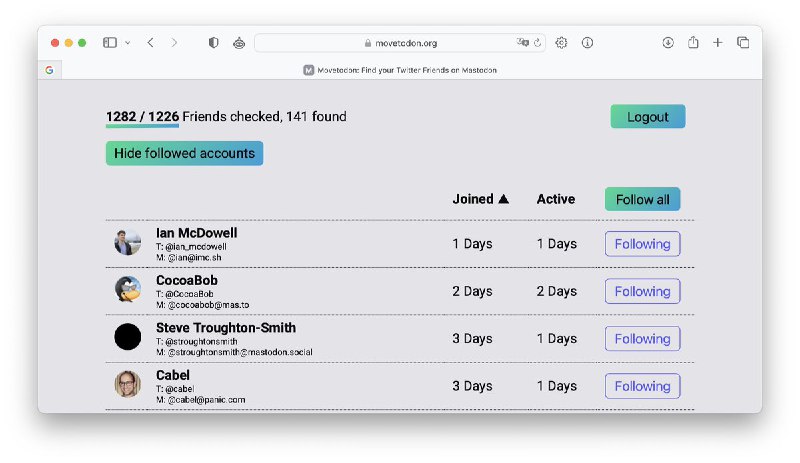The image size is (800, 463).
Task: Open the Share menu
Action: (x=693, y=43)
